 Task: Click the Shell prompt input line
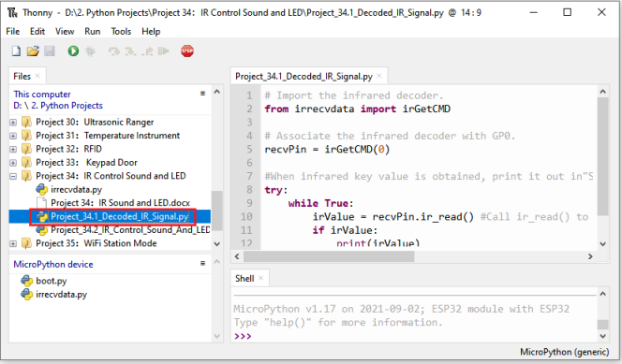click(415, 336)
